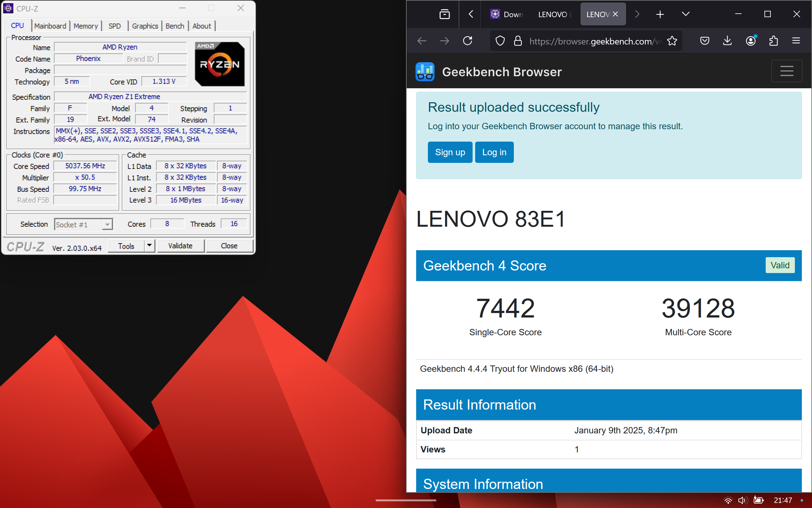Click the Core Speed 5037.56 MHz value

[85, 166]
